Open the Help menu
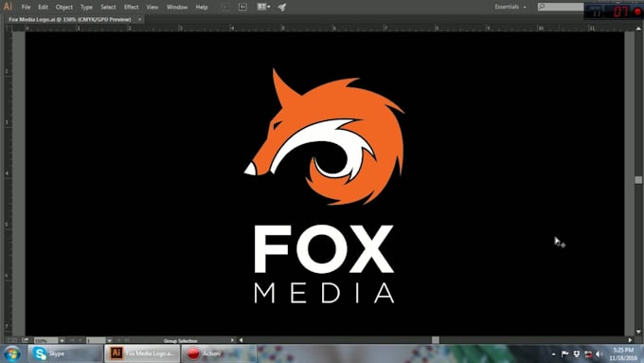The image size is (644, 363). click(202, 7)
